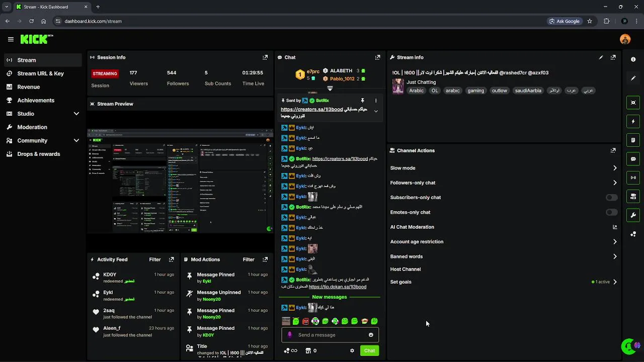This screenshot has height=362, width=644.
Task: Open tip.dokan.sa link in chat
Action: coord(337,287)
